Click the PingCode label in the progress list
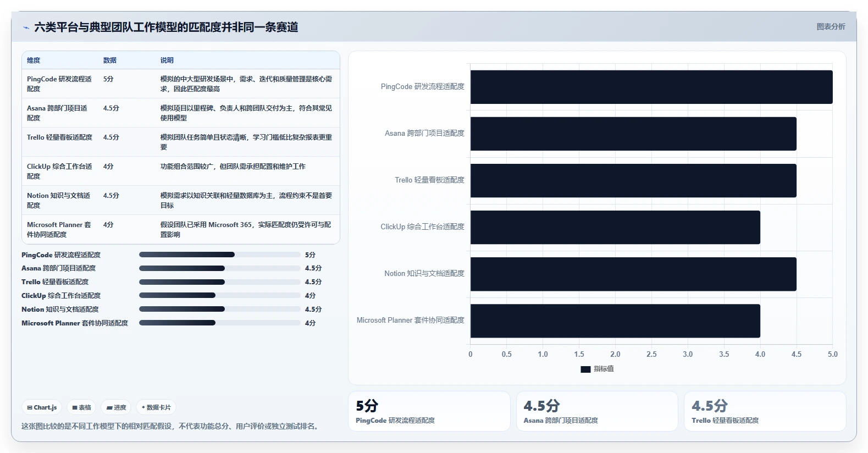 pos(61,255)
